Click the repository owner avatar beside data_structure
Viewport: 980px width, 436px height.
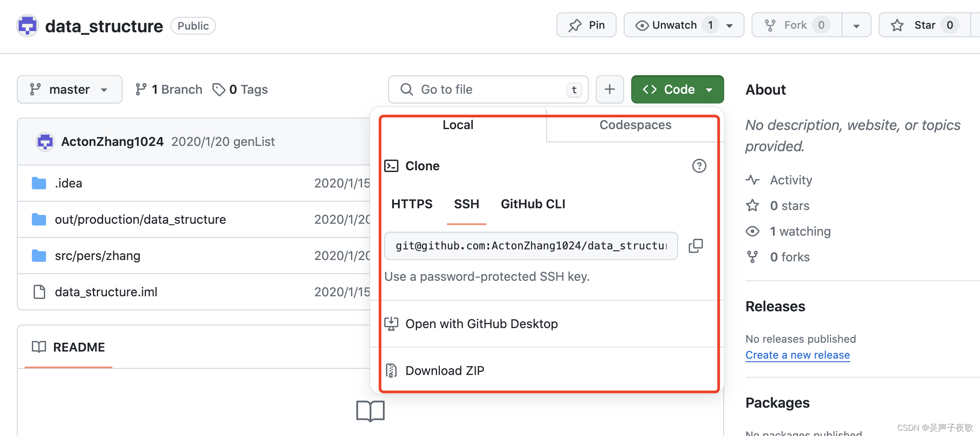coord(27,26)
